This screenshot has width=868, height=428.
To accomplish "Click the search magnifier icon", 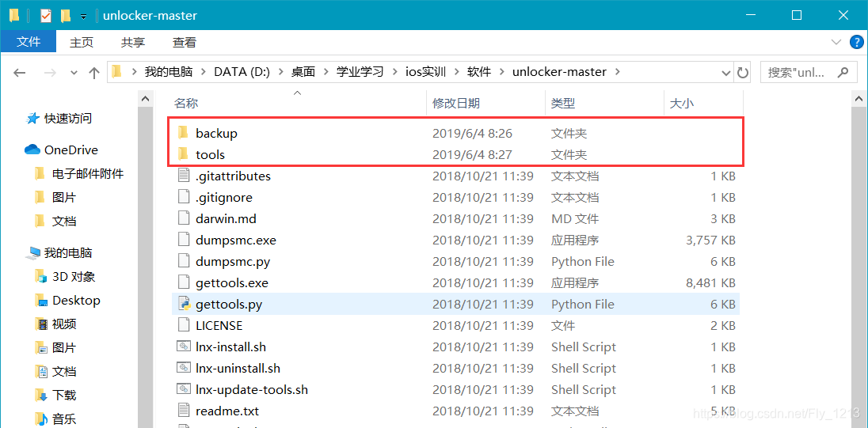I will tap(843, 72).
